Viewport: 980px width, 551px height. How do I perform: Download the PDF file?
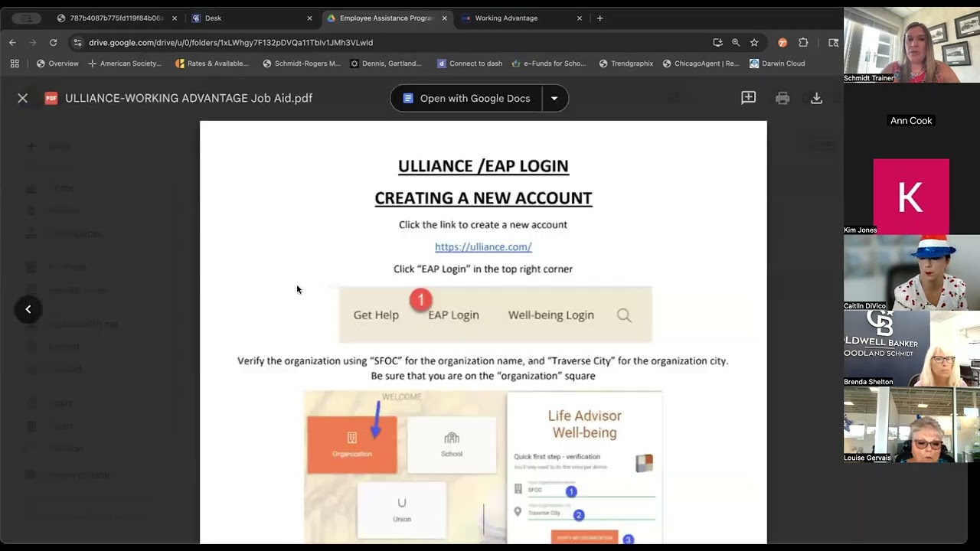click(816, 98)
